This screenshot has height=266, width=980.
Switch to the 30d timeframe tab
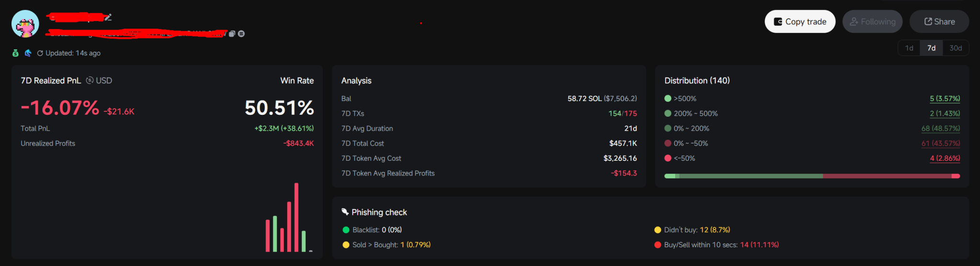point(956,48)
